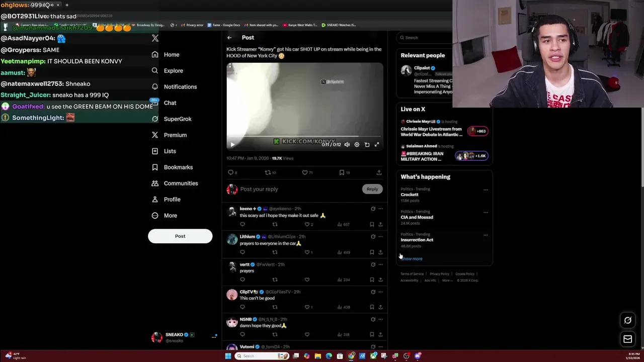Open more menu on keeno reply
Screen dimensions: 644x362
pos(380,209)
